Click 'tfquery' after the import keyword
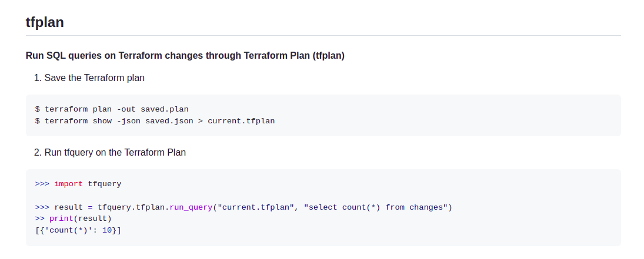The width and height of the screenshot is (644, 259). (105, 184)
